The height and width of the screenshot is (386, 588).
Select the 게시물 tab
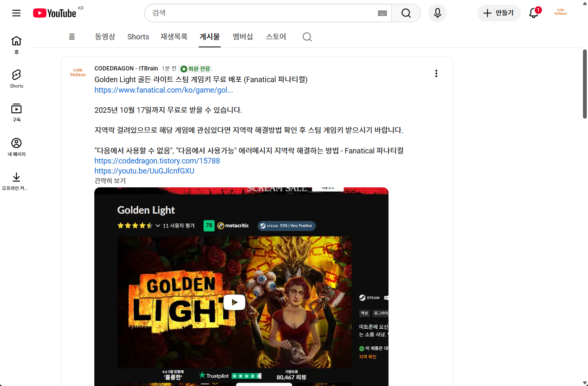(x=210, y=37)
